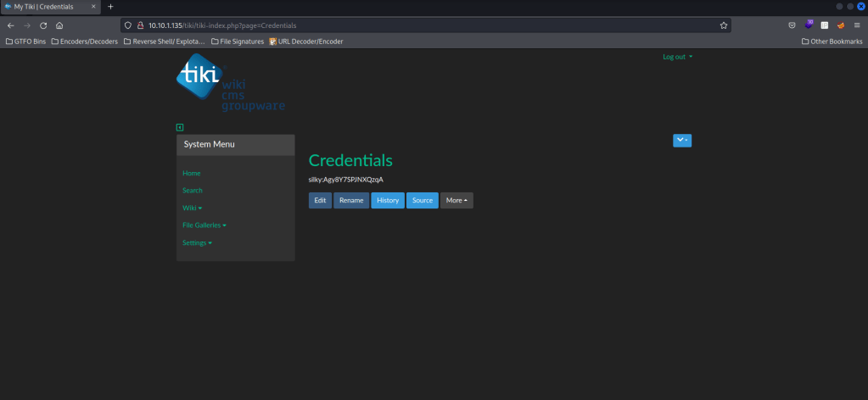Screen dimensions: 868x400
Task: Click the browser home icon
Action: [x=59, y=25]
